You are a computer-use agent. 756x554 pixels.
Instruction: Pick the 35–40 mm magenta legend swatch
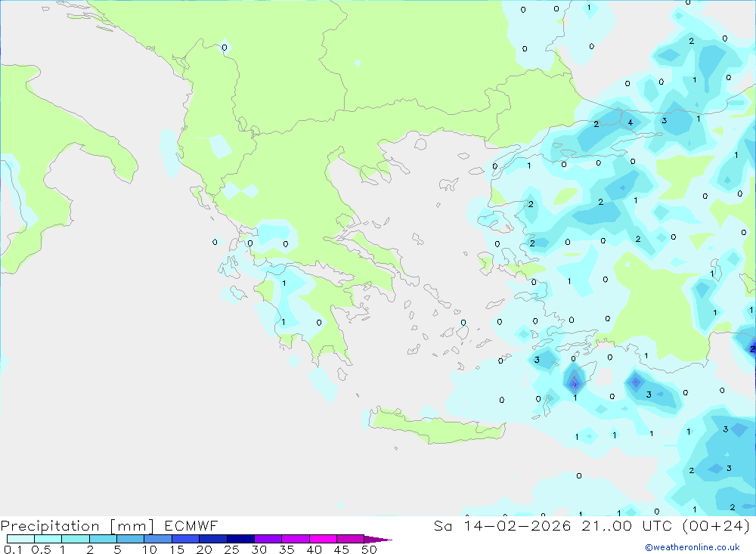click(x=296, y=539)
